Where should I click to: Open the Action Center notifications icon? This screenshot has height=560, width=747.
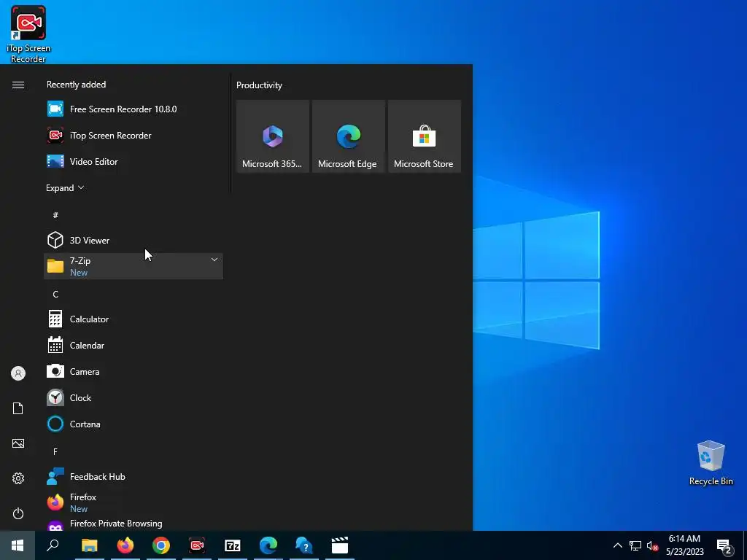tap(724, 546)
